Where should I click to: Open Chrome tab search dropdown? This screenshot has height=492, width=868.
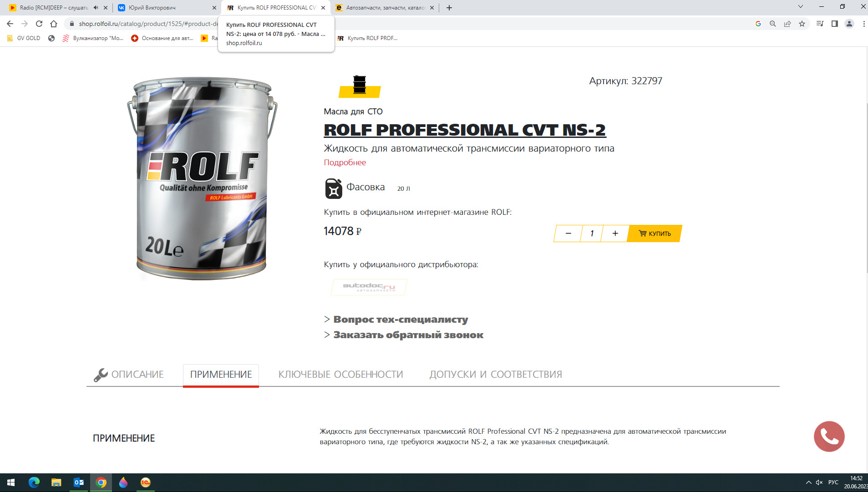pos(801,7)
